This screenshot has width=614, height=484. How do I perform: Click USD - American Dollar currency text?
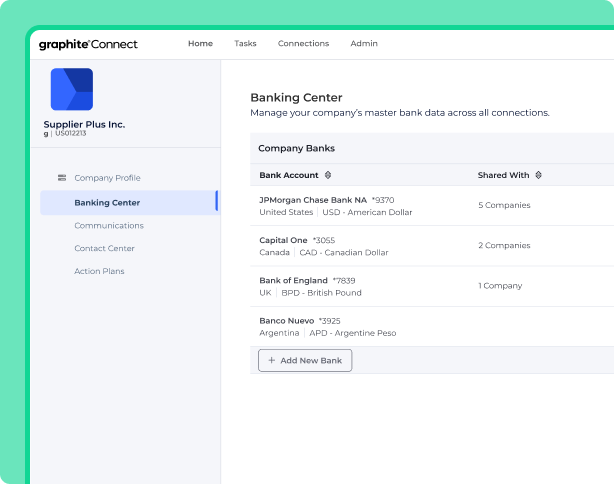click(367, 212)
